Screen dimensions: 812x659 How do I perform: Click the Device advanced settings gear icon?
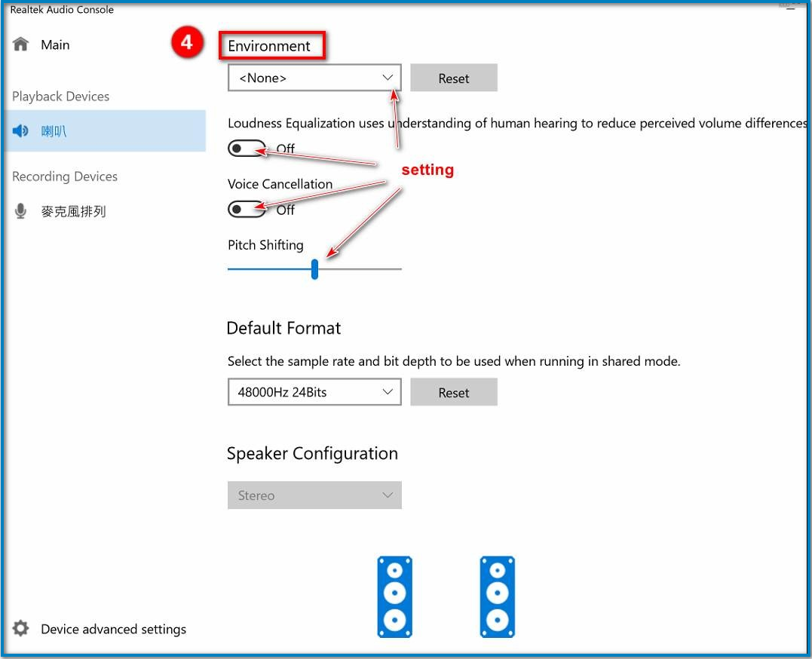[x=20, y=628]
